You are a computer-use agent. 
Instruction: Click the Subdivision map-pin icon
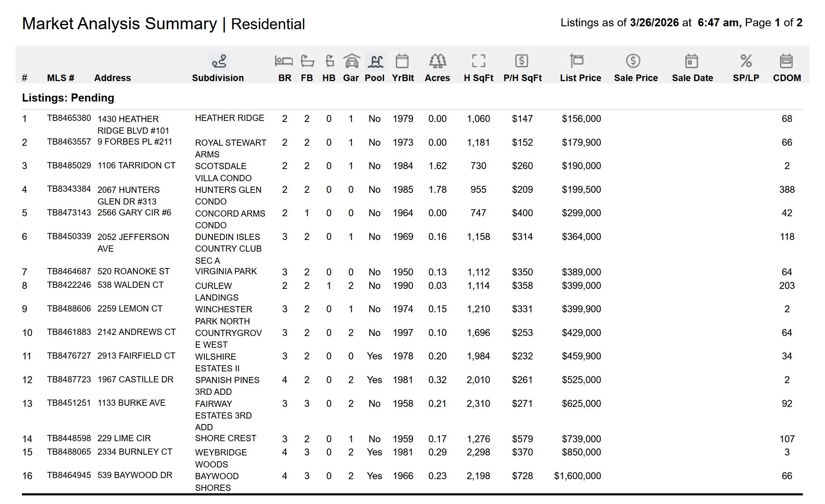[219, 61]
